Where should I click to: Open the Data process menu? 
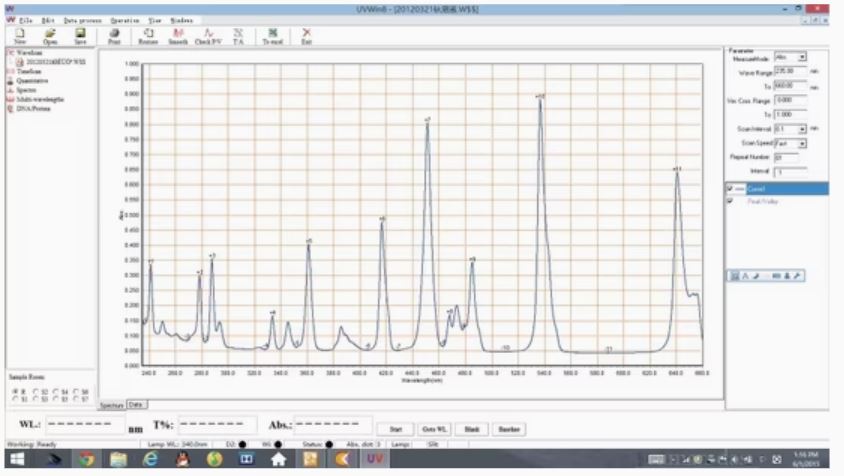(82, 20)
